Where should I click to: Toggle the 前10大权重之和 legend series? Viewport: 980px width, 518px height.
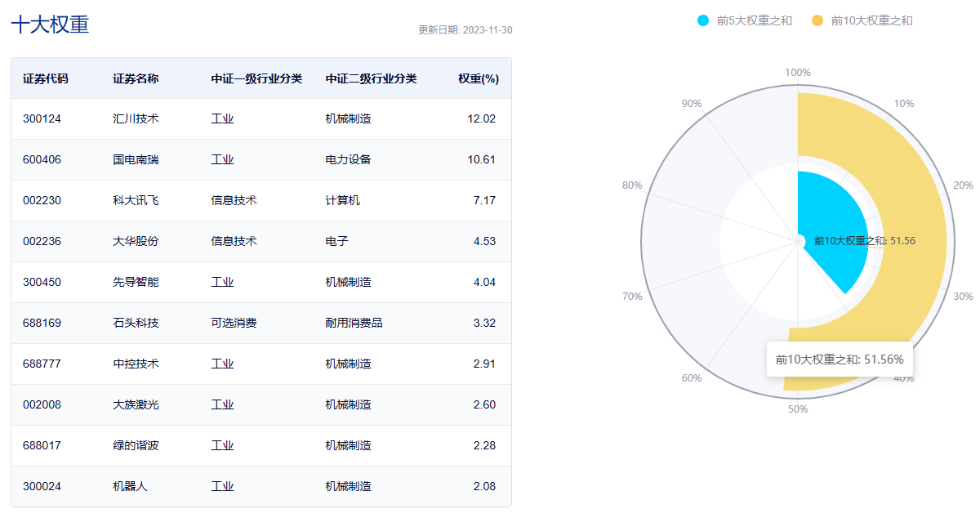tap(862, 20)
